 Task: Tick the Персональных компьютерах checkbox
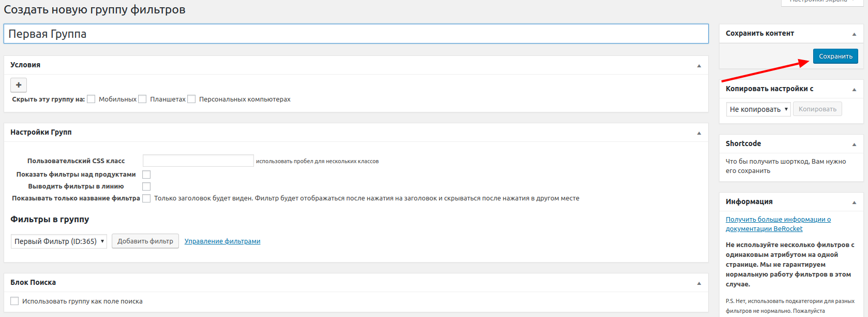[x=191, y=99]
